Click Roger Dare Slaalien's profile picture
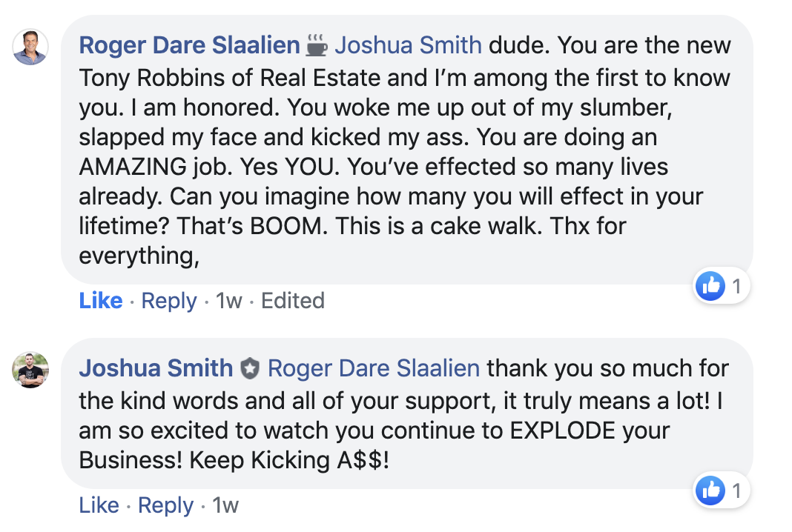Image resolution: width=792 pixels, height=532 pixels. [x=30, y=47]
